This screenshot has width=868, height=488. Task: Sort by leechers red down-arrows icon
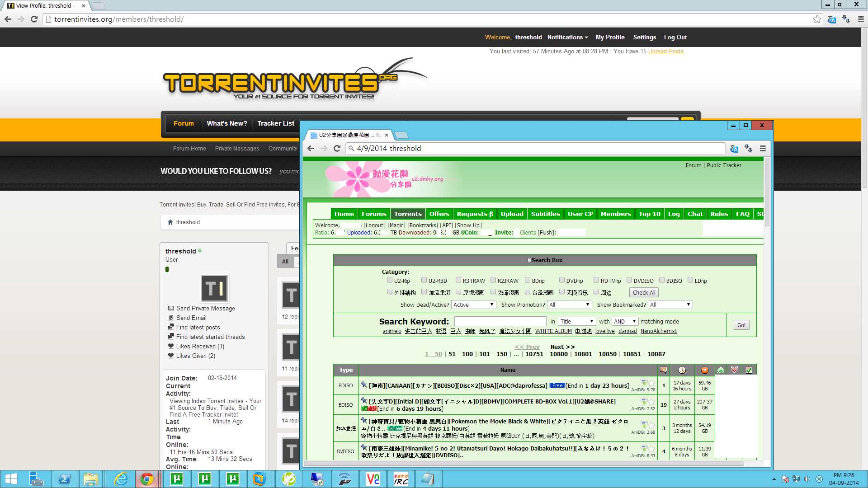click(734, 370)
